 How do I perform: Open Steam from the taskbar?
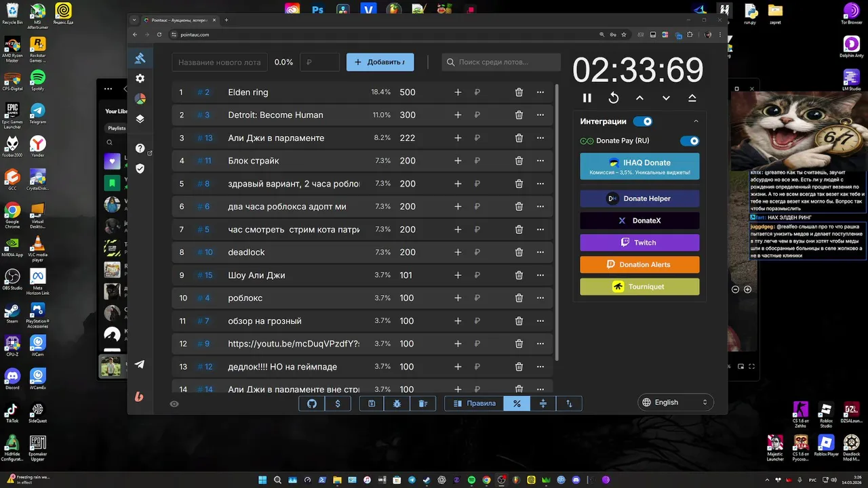[x=427, y=480]
